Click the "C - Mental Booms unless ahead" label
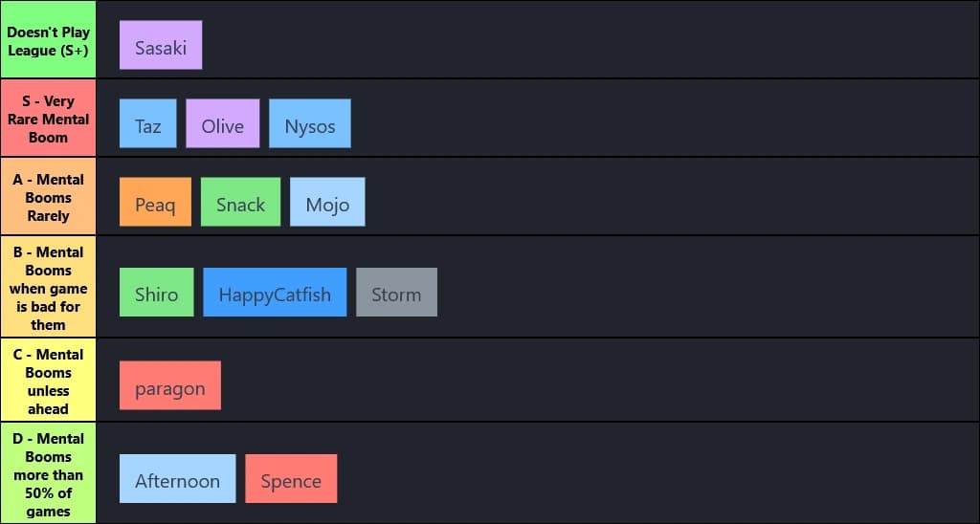This screenshot has width=980, height=524. (48, 381)
